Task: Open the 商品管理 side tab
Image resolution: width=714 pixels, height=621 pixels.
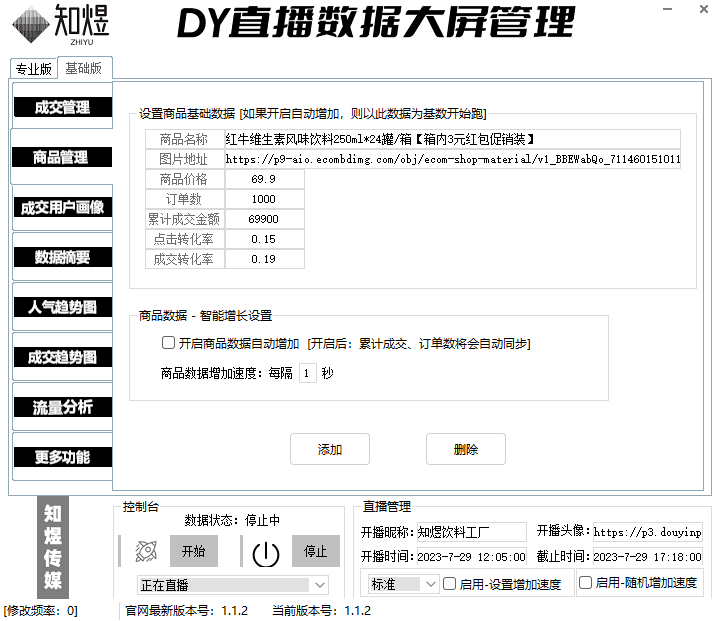Action: (61, 157)
